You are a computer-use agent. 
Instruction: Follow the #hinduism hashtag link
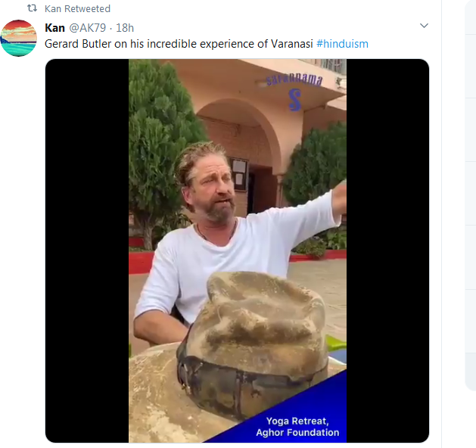[x=342, y=43]
